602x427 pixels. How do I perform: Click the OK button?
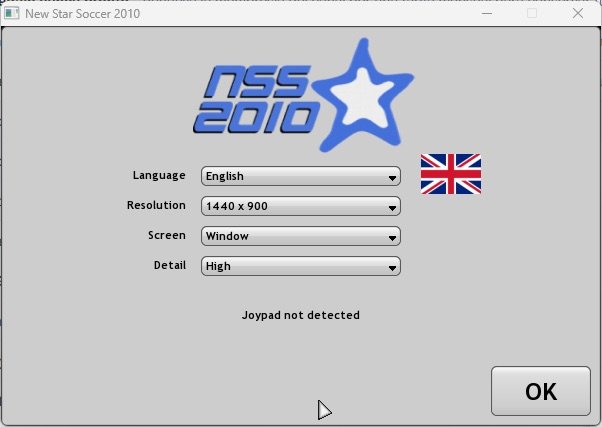[541, 391]
